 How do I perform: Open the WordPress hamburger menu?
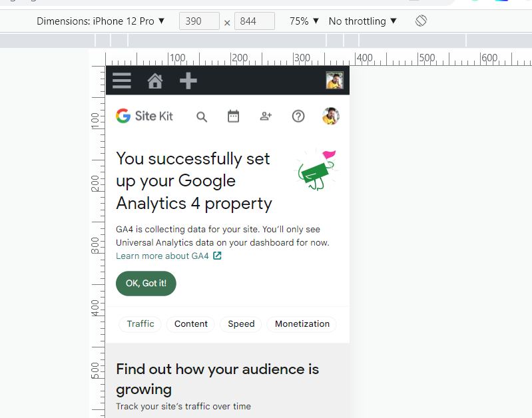(x=121, y=81)
